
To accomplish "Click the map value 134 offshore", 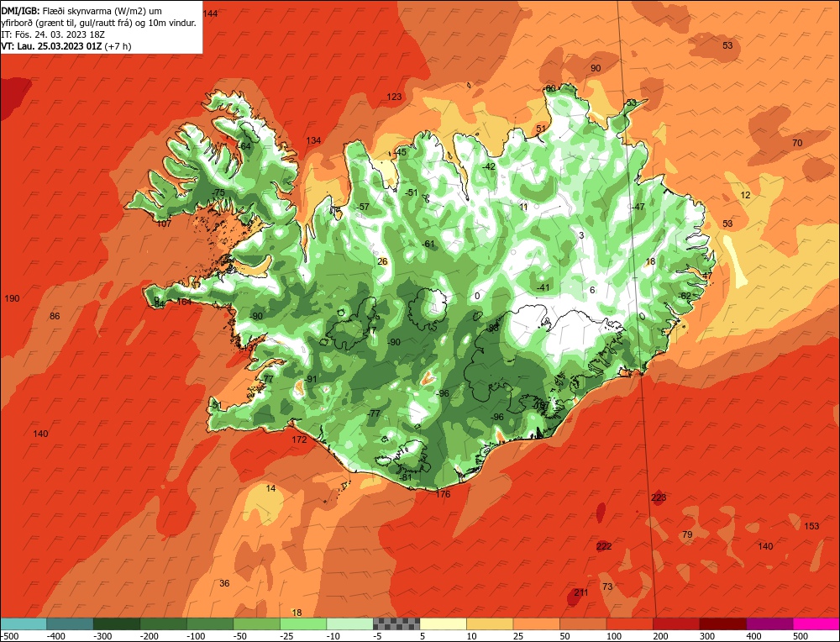I will [313, 141].
